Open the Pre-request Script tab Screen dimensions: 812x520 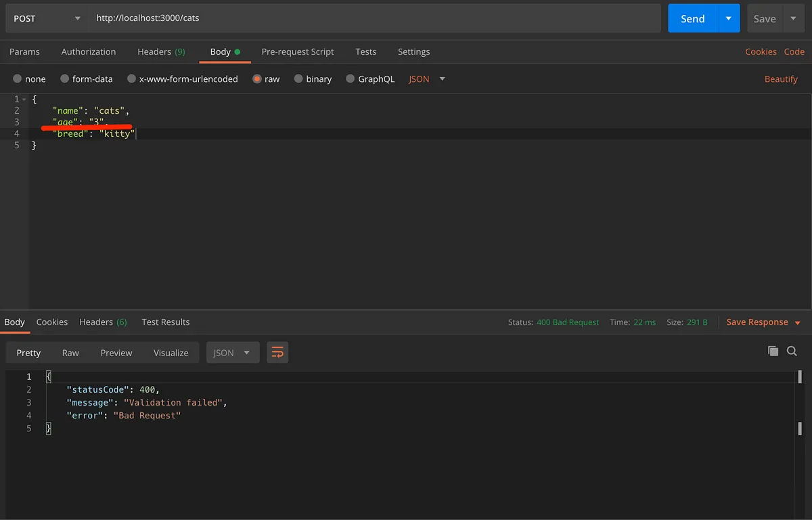[x=298, y=51]
